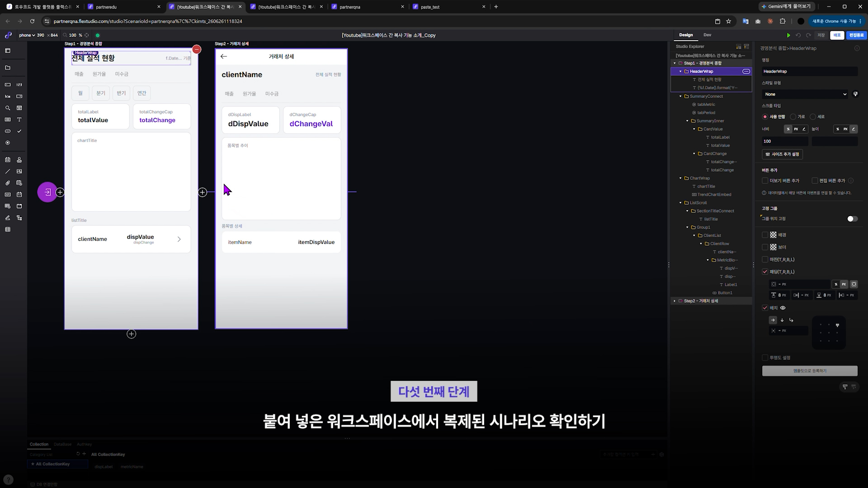Click the fit-to-screen icon next to zoom percent
The width and height of the screenshot is (868, 488).
pos(87,35)
